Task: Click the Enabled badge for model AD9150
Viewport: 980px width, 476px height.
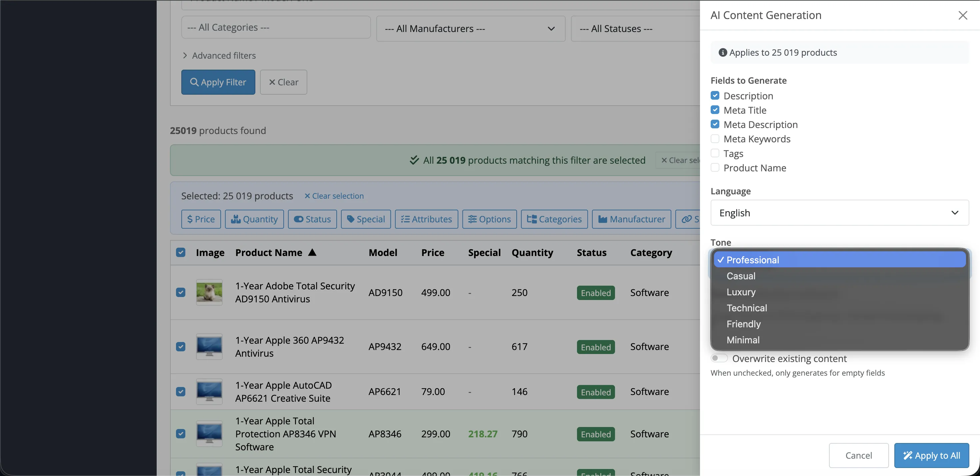Action: pyautogui.click(x=596, y=293)
